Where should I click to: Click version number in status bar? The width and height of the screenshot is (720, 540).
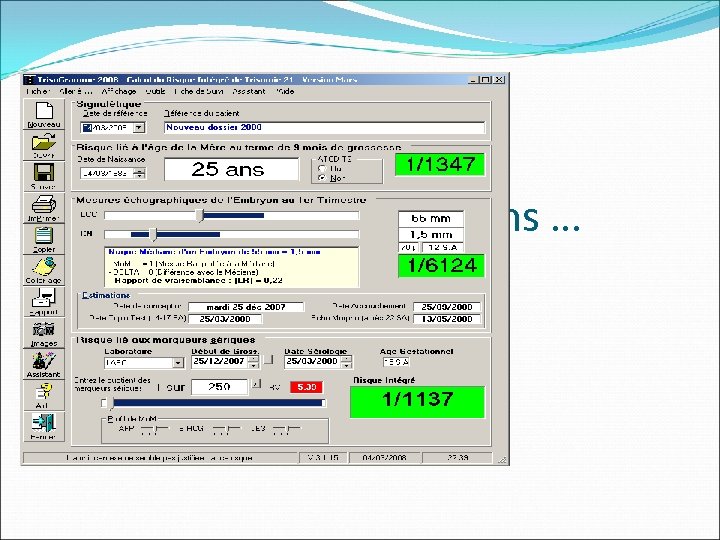(323, 458)
